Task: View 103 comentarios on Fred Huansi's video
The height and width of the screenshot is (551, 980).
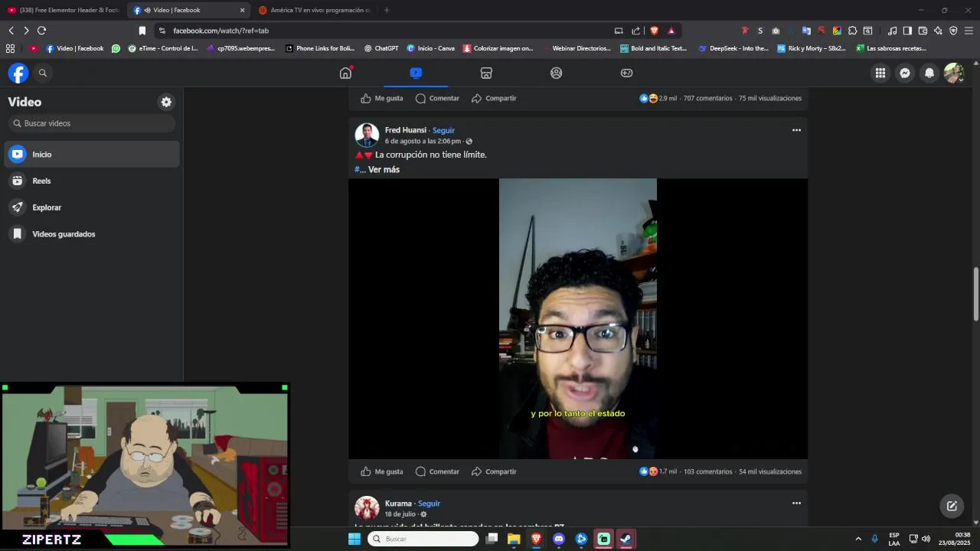Action: pos(707,471)
